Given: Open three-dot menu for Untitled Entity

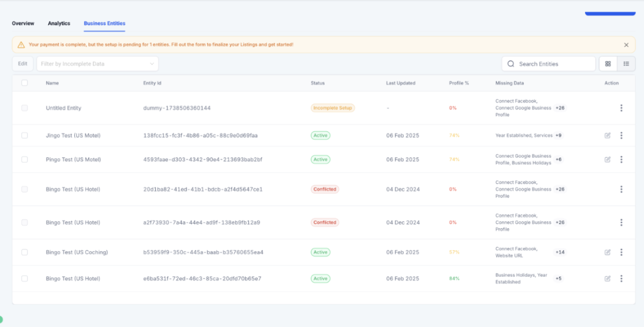Looking at the screenshot, I should click(x=621, y=108).
